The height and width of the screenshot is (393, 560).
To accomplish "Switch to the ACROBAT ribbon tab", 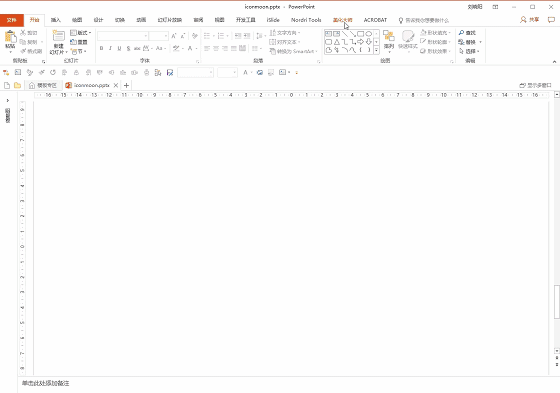I will click(375, 20).
